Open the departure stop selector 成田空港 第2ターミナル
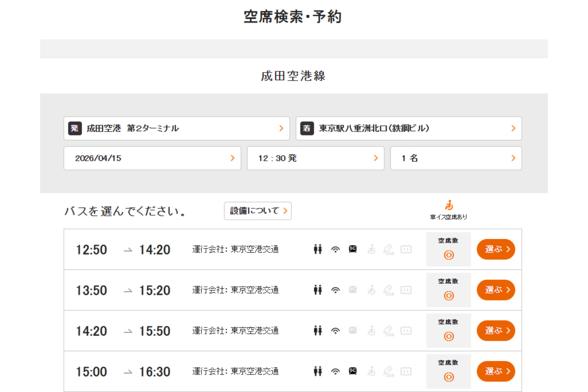This screenshot has height=392, width=588. 176,129
